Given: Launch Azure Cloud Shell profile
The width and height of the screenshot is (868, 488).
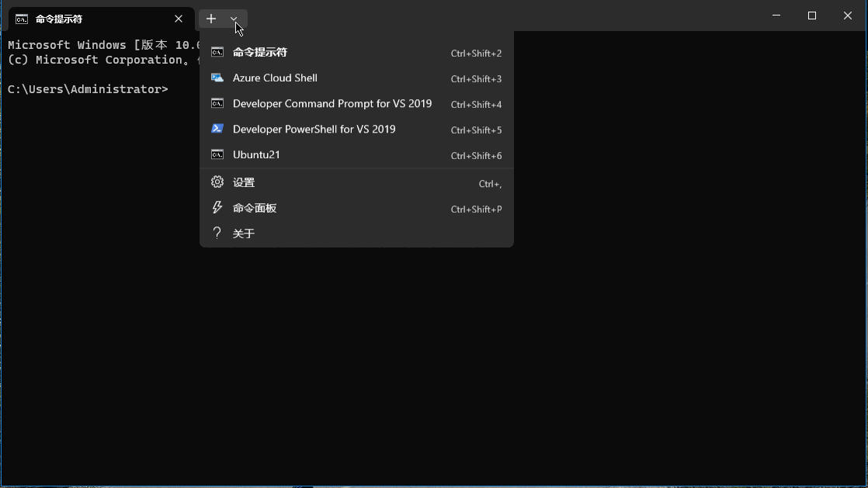Looking at the screenshot, I should click(x=356, y=78).
